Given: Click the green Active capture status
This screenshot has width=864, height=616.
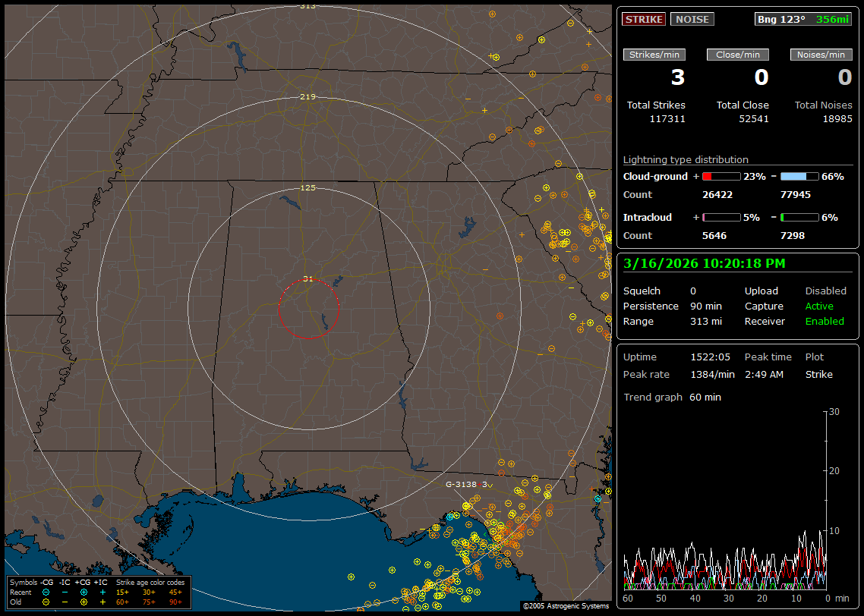Looking at the screenshot, I should click(819, 306).
